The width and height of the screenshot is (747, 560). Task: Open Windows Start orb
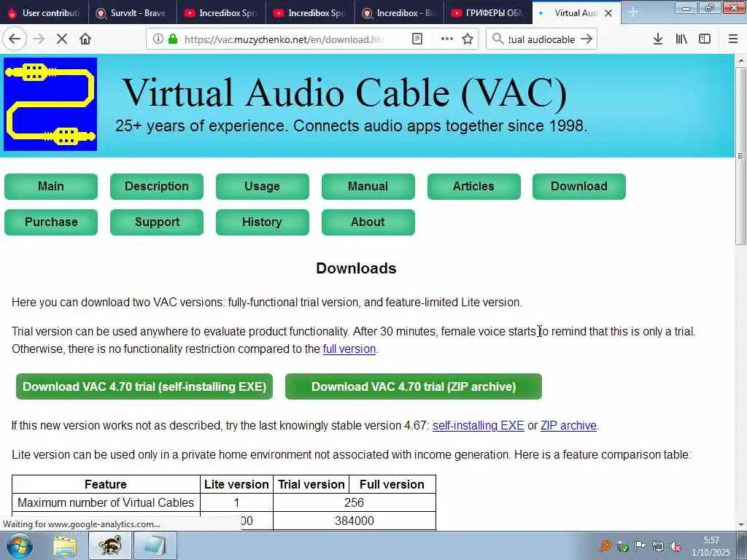(x=19, y=546)
